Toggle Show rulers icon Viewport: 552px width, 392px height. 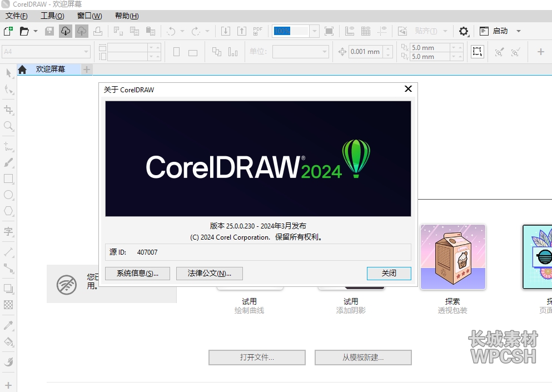tap(350, 31)
